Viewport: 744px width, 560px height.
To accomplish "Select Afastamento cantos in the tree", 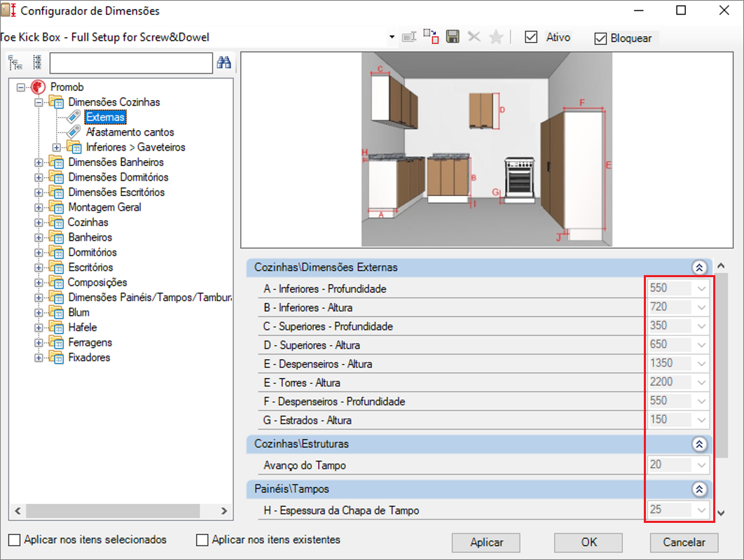I will [x=130, y=132].
